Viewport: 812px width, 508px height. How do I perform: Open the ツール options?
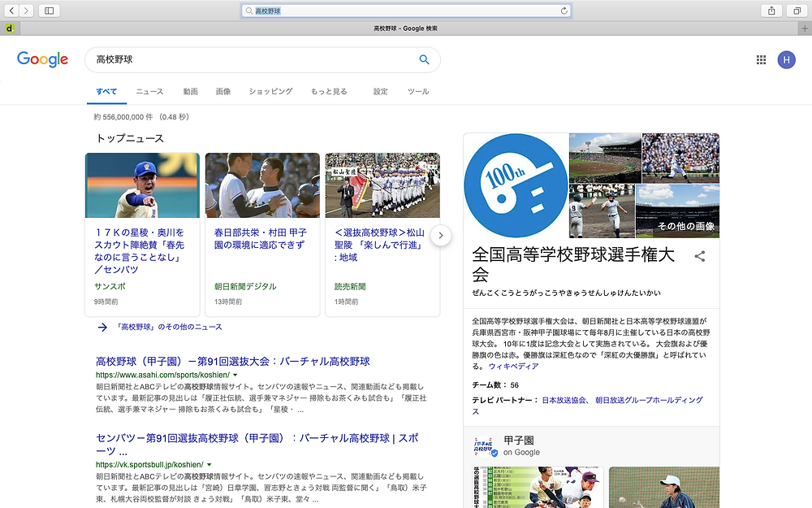pos(418,91)
